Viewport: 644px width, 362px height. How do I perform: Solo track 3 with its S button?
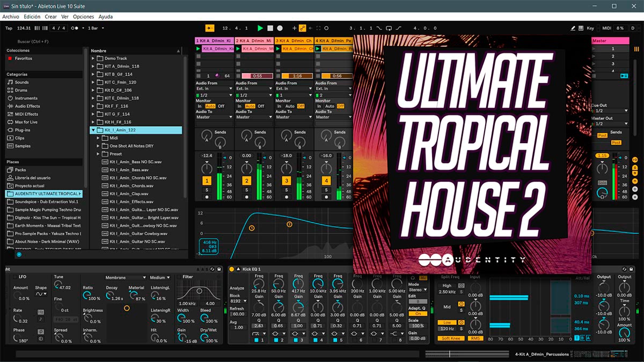pyautogui.click(x=286, y=190)
